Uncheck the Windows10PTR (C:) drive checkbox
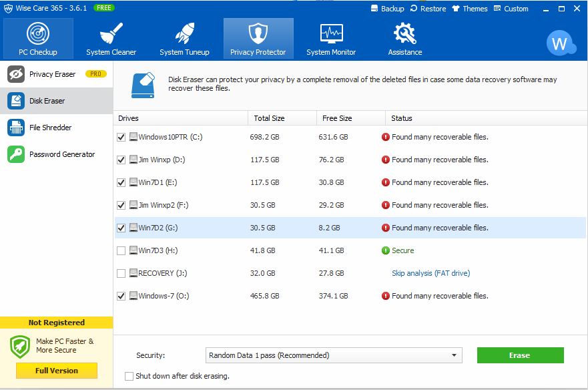This screenshot has width=588, height=390. point(121,138)
